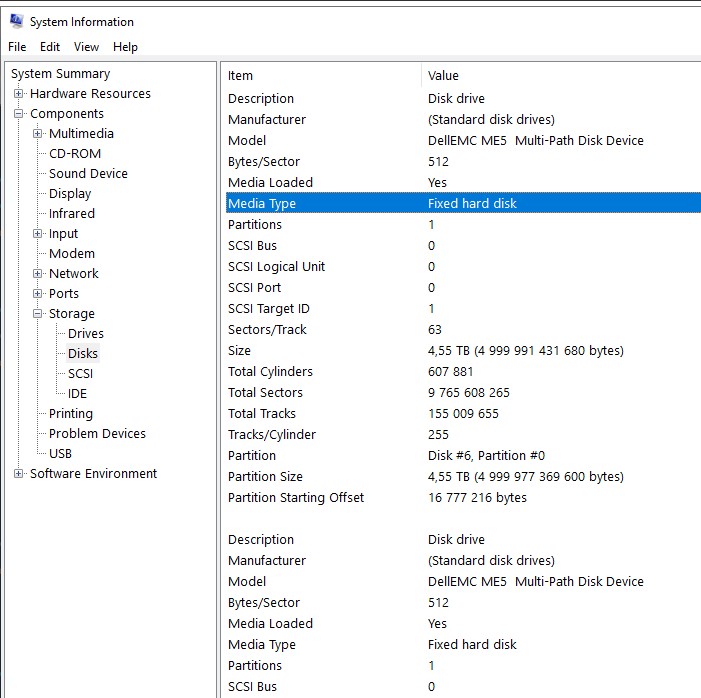Expand the Hardware Resources node
This screenshot has height=698, width=701.
click(18, 93)
